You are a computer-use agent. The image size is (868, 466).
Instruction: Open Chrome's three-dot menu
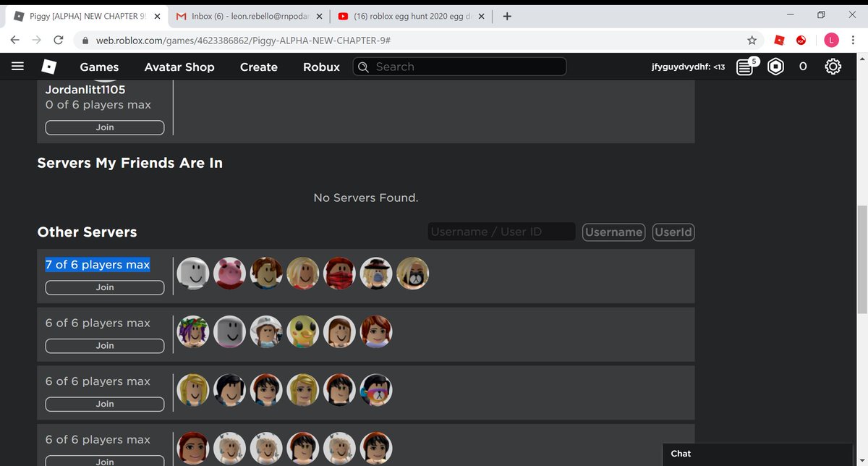click(854, 40)
